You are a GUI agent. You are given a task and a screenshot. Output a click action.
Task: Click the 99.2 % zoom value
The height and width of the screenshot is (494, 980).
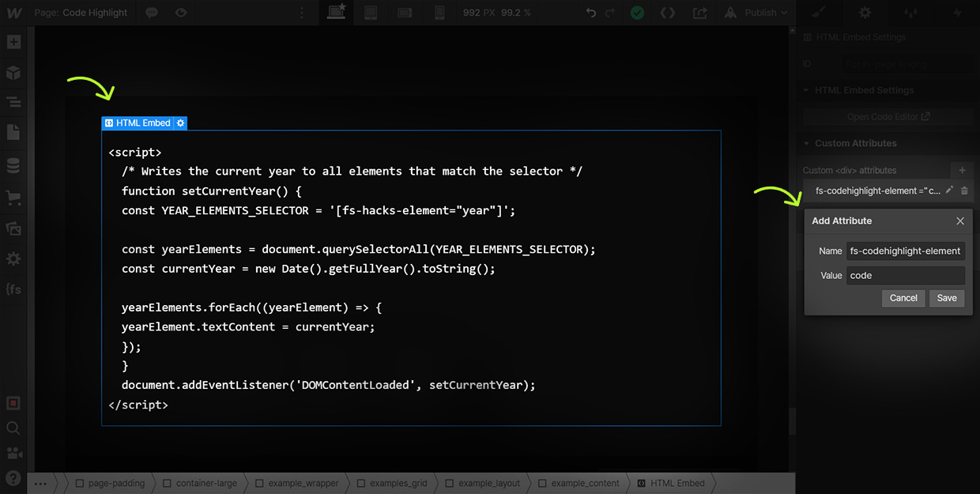click(516, 13)
